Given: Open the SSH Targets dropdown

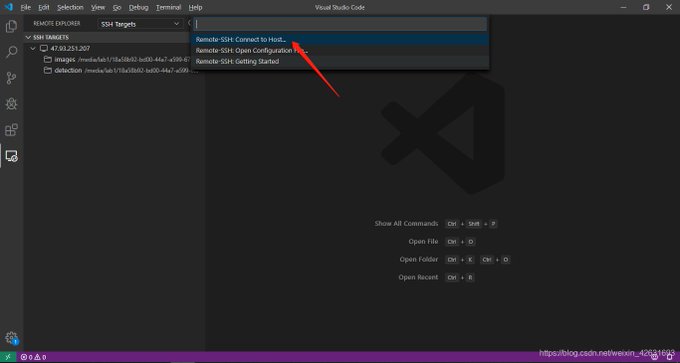Looking at the screenshot, I should click(140, 24).
